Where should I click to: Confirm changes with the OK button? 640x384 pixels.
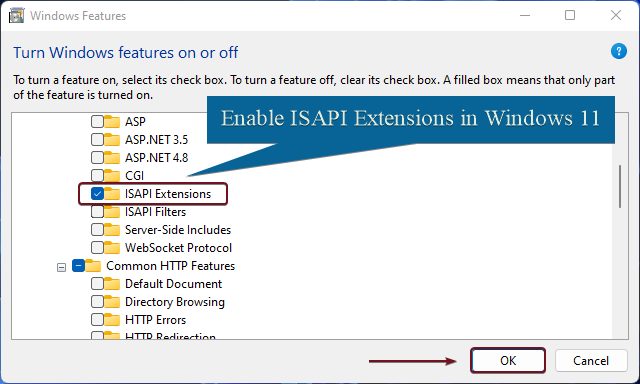click(x=508, y=360)
